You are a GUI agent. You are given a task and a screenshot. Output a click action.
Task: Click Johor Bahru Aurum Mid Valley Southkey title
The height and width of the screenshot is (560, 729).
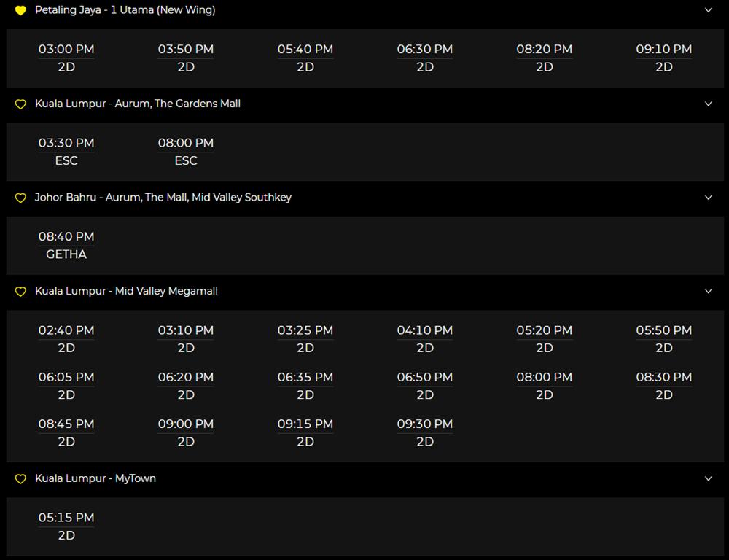point(163,198)
